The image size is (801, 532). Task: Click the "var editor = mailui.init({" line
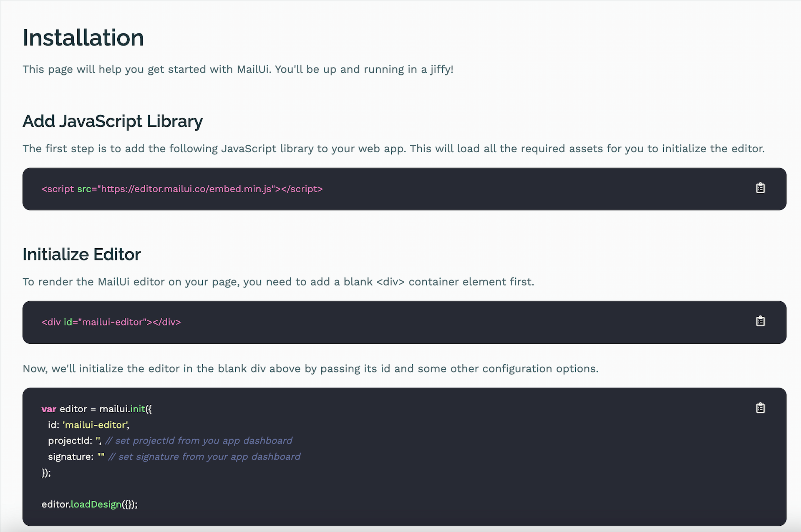97,409
